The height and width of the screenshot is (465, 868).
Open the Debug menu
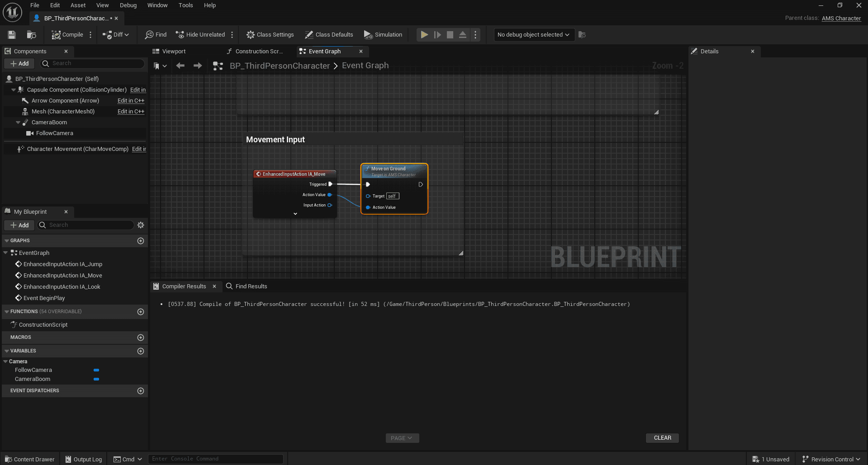tap(128, 5)
